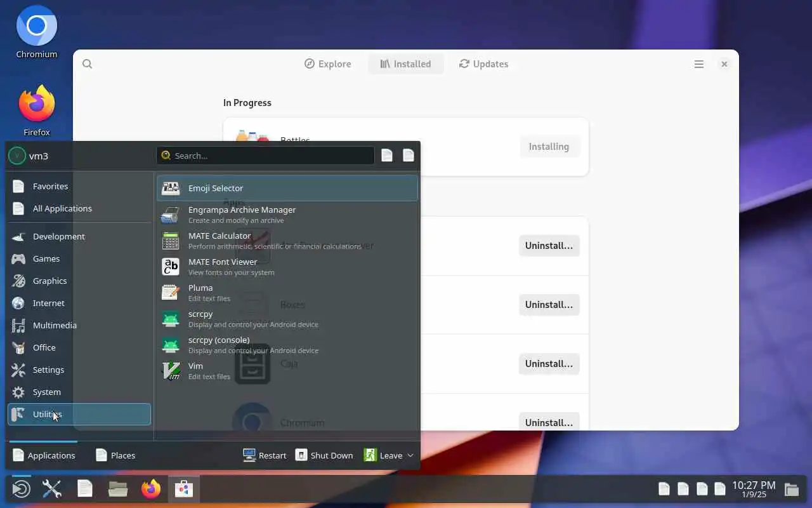Screen dimensions: 812x508
Task: Focus the menu Search field
Action: 265,156
